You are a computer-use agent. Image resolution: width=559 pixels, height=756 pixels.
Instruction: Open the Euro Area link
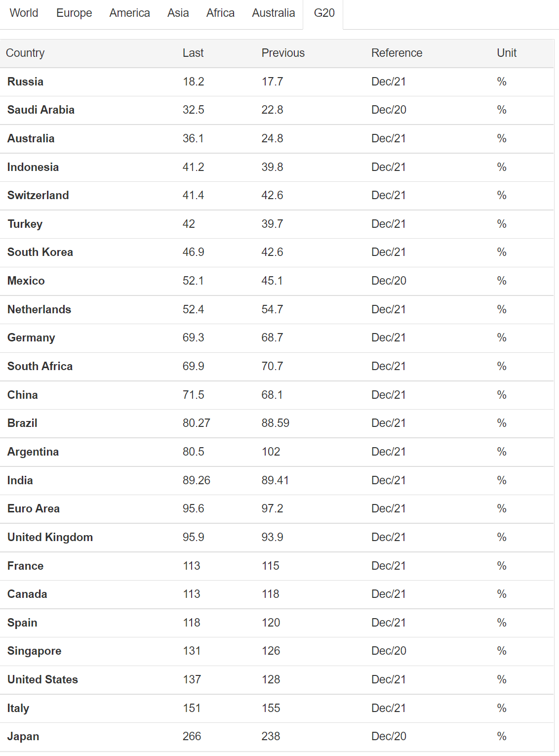(x=34, y=508)
